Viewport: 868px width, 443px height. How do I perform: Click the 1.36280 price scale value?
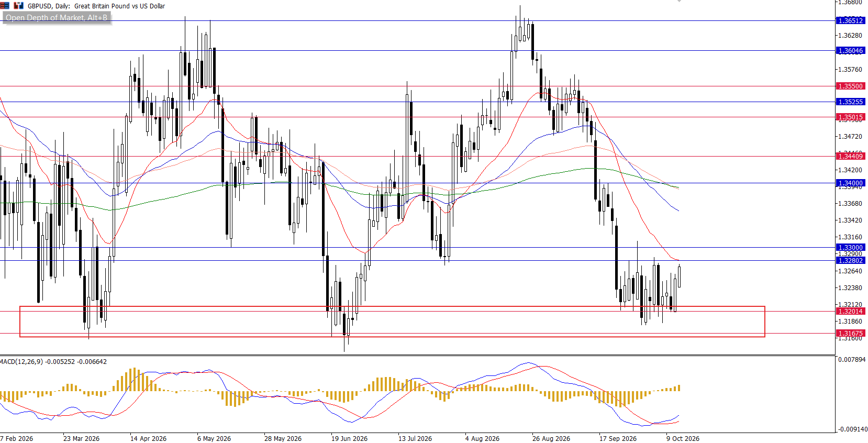[x=850, y=36]
